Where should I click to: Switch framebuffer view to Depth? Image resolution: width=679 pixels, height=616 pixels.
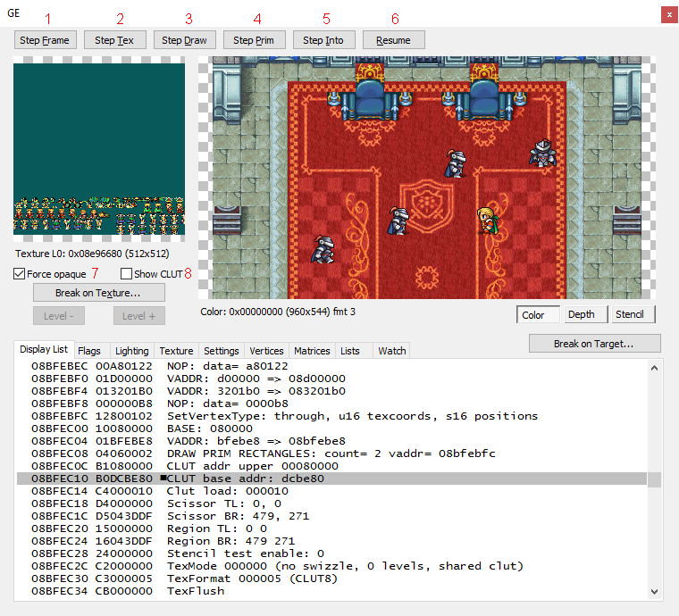581,314
